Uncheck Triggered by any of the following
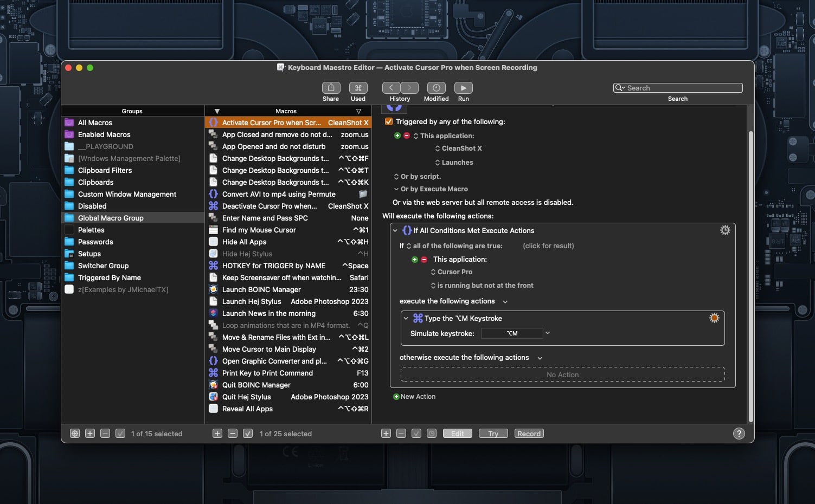 pos(389,122)
